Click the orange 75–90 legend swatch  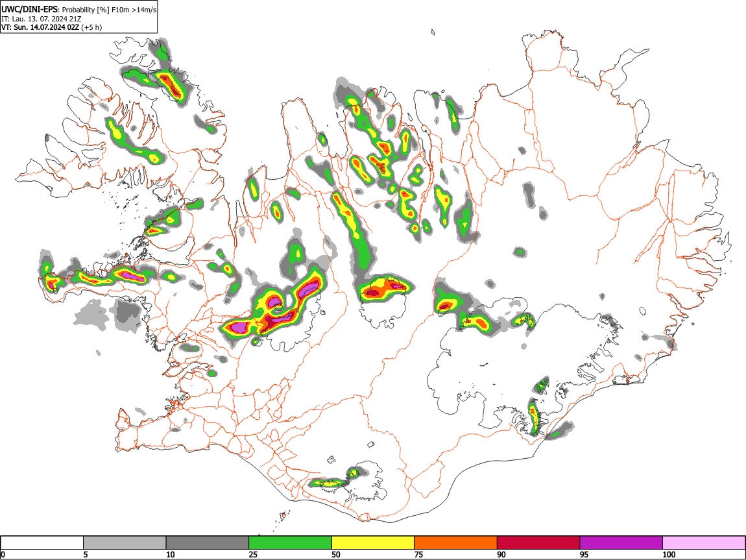click(x=456, y=543)
